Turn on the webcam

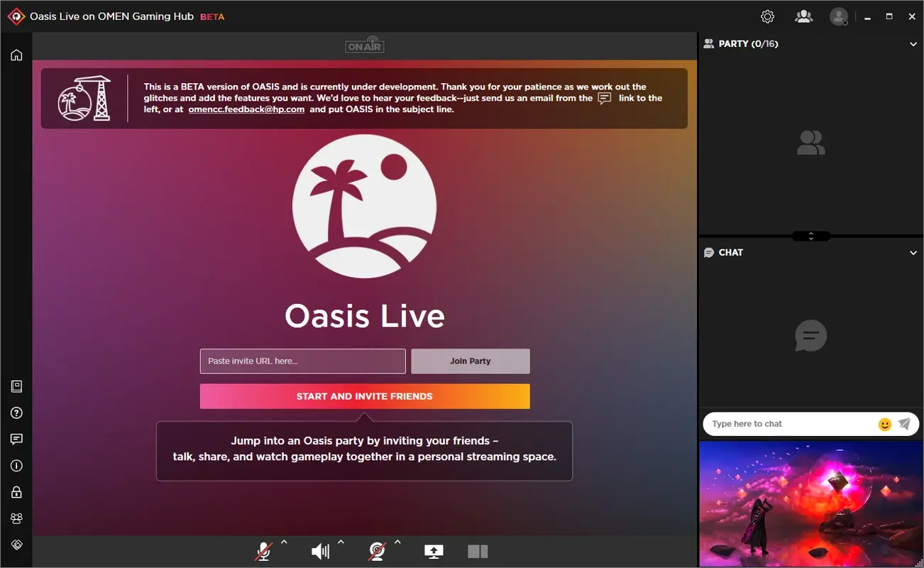coord(378,551)
